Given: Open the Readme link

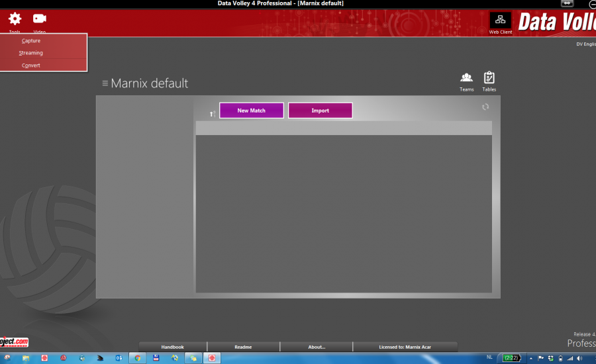Looking at the screenshot, I should coord(243,347).
